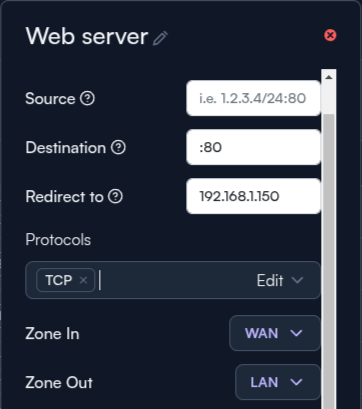
Task: Expand the Protocols Edit dropdown
Action: [x=280, y=280]
